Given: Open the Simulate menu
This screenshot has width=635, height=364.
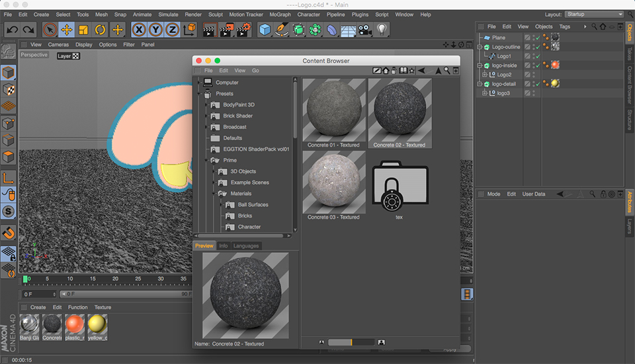Looking at the screenshot, I should pos(168,15).
